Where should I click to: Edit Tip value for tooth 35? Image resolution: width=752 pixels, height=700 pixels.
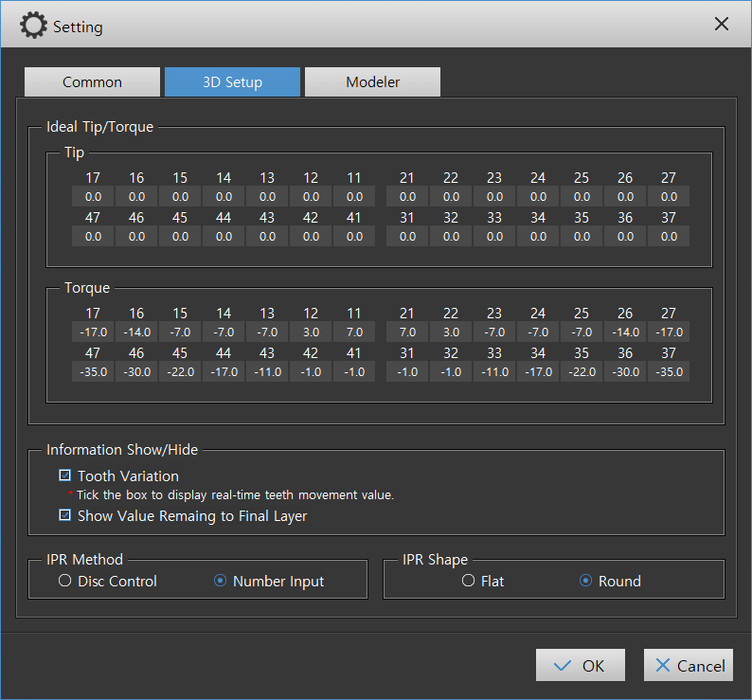tap(582, 236)
